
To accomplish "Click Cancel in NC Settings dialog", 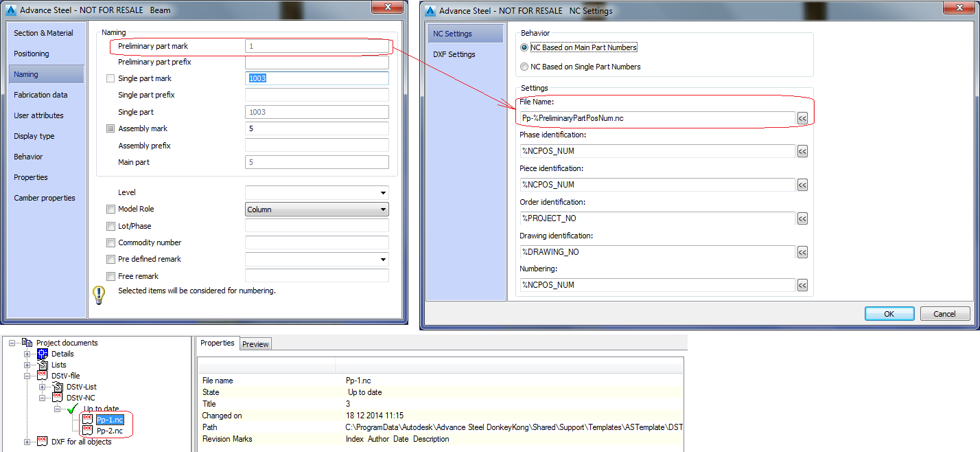I will 944,313.
